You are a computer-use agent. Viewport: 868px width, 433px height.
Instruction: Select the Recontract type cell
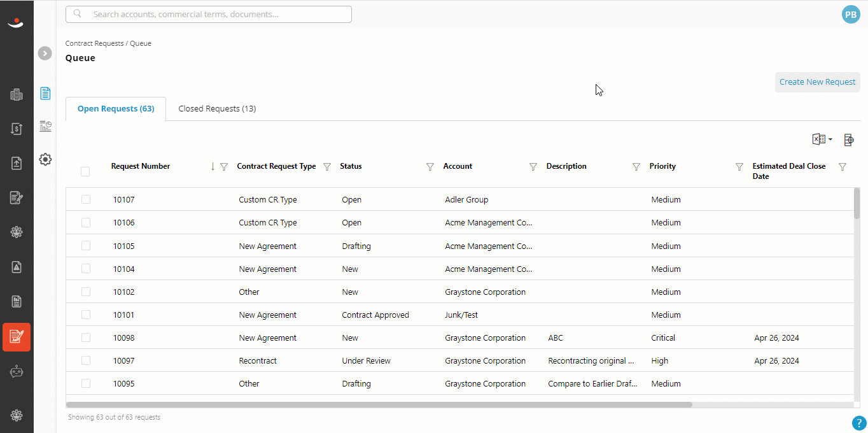coord(258,360)
